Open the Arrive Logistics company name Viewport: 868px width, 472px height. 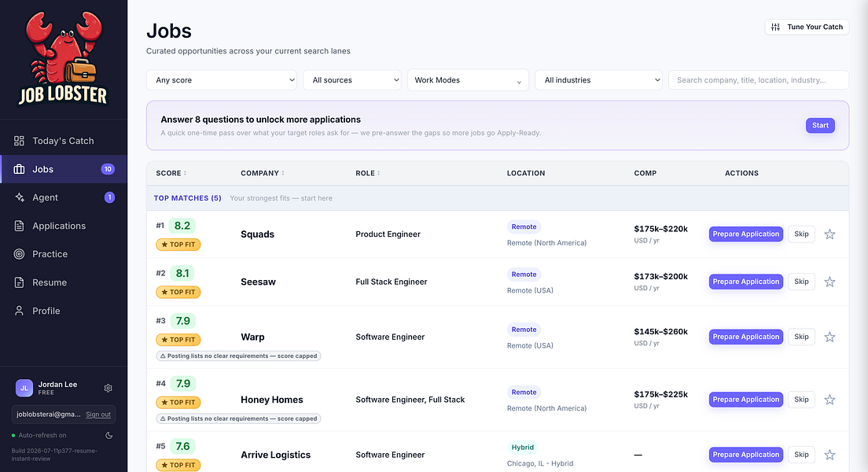276,455
